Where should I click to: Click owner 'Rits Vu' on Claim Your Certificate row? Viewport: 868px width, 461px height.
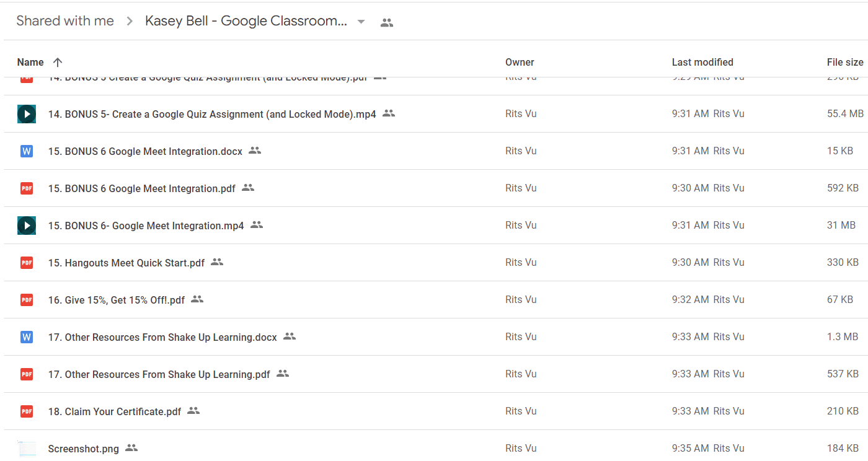click(521, 411)
